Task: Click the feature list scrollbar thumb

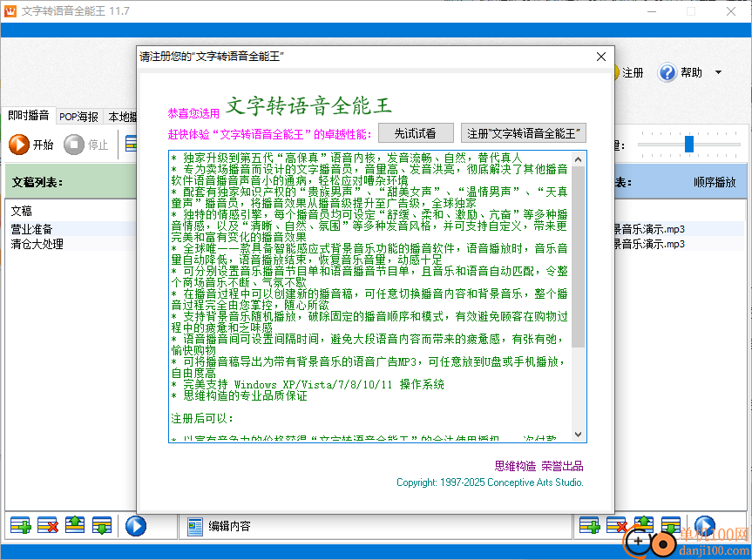Action: 578,257
